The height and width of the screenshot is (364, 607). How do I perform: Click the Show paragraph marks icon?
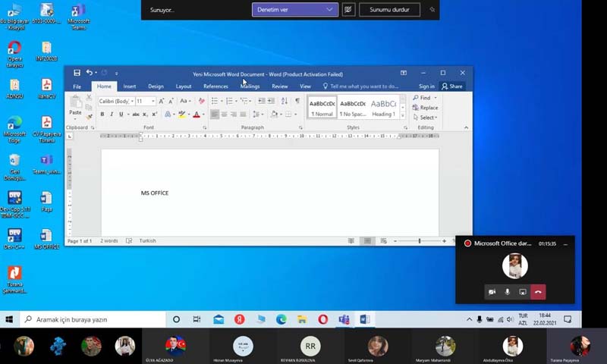pos(297,101)
